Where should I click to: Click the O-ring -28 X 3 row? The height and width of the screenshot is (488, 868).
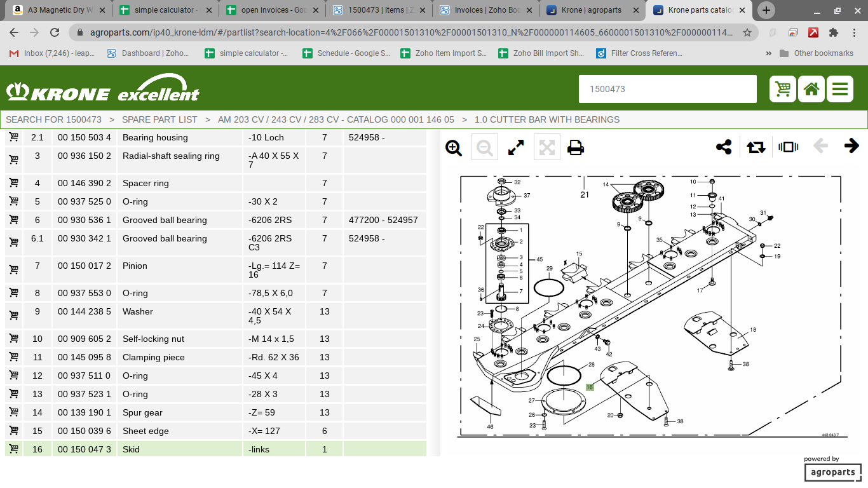point(215,394)
